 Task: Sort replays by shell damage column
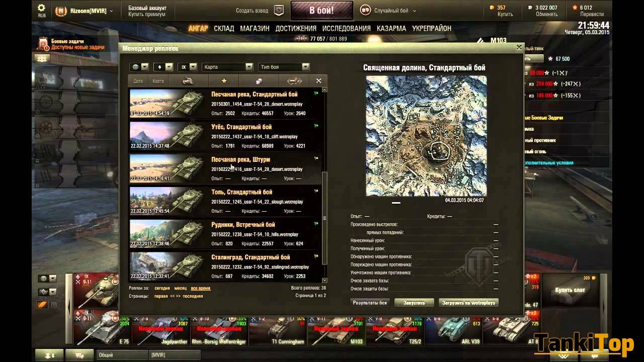[x=294, y=80]
